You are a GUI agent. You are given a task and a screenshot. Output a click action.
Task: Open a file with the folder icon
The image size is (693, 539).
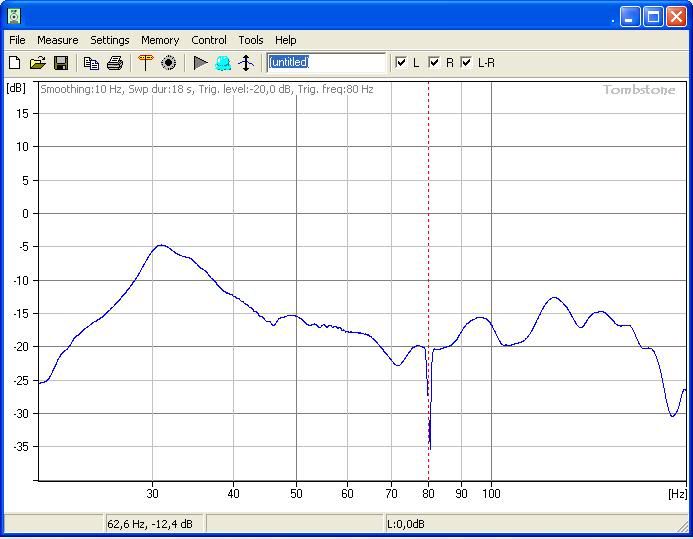[x=38, y=63]
